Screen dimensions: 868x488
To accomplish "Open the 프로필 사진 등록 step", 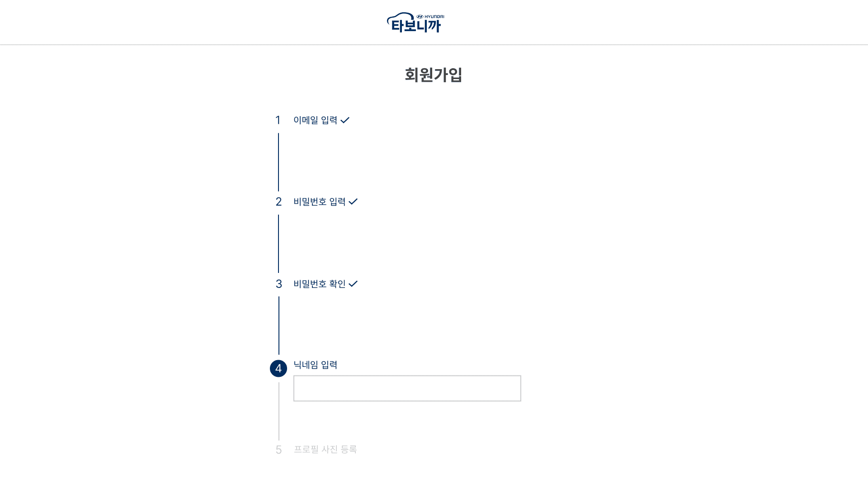I will tap(325, 450).
